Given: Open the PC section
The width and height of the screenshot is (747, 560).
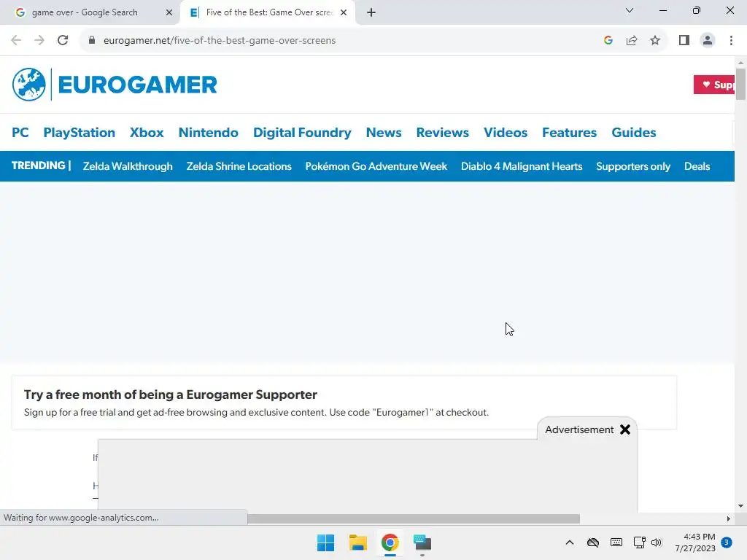Looking at the screenshot, I should pyautogui.click(x=20, y=133).
